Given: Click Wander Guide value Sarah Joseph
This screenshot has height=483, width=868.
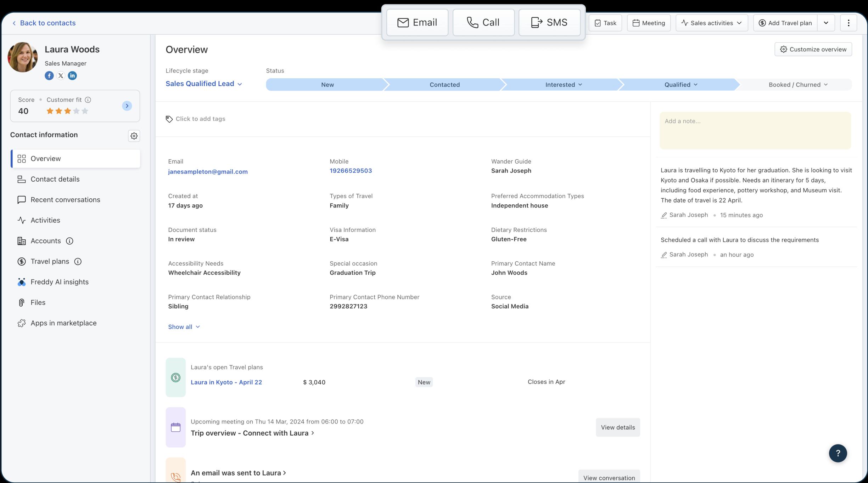Looking at the screenshot, I should click(511, 171).
